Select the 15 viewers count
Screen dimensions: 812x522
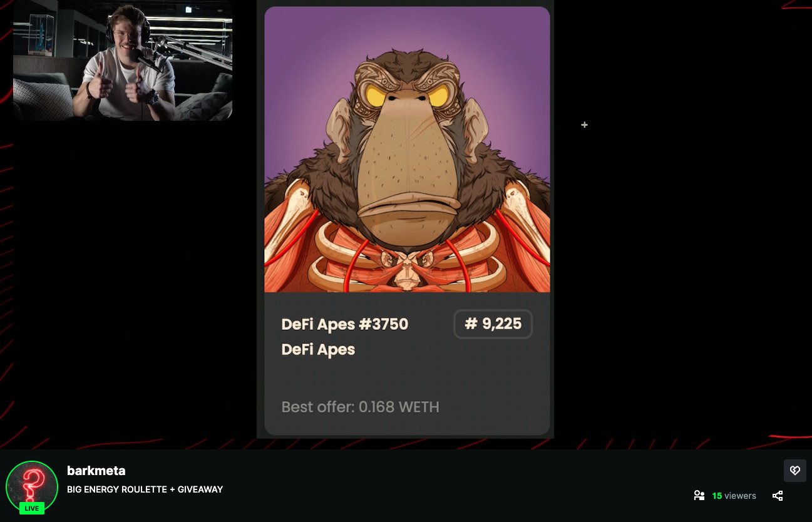[x=734, y=496]
